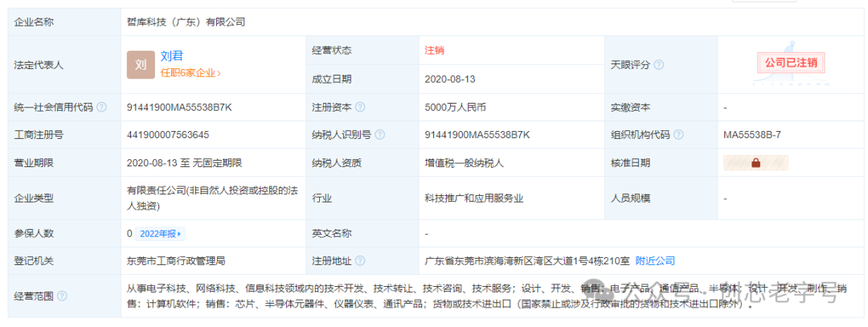
Task: Click the 刘 avatar thumbnail
Action: point(141,65)
